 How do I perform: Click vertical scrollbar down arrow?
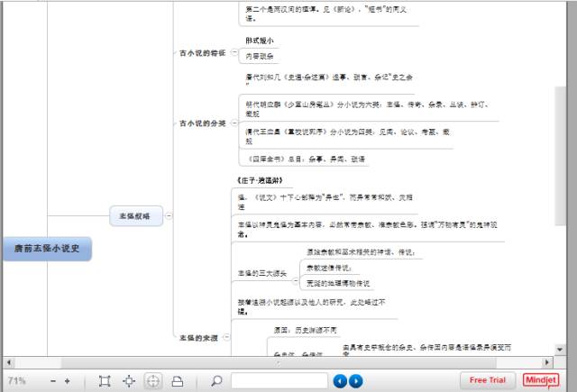560,350
